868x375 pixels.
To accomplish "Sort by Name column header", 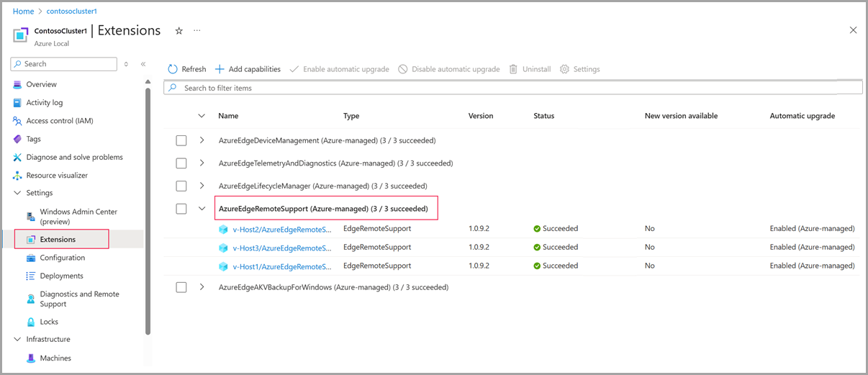I will click(x=228, y=116).
